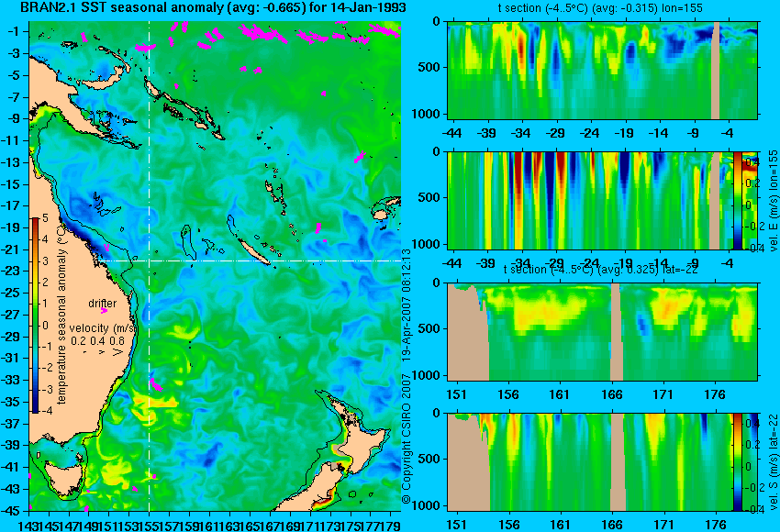This screenshot has height=532, width=780.
Task: Click the '-1' latitude tick on map axis
Action: (13, 31)
